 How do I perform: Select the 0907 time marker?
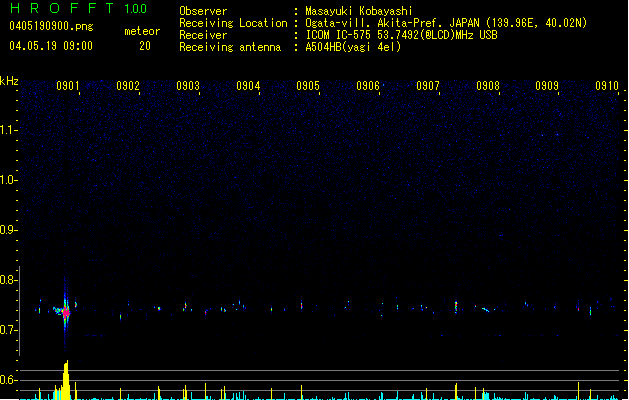(x=428, y=85)
